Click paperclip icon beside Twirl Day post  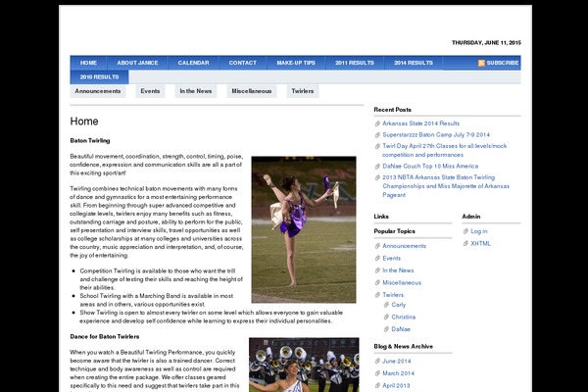(377, 146)
